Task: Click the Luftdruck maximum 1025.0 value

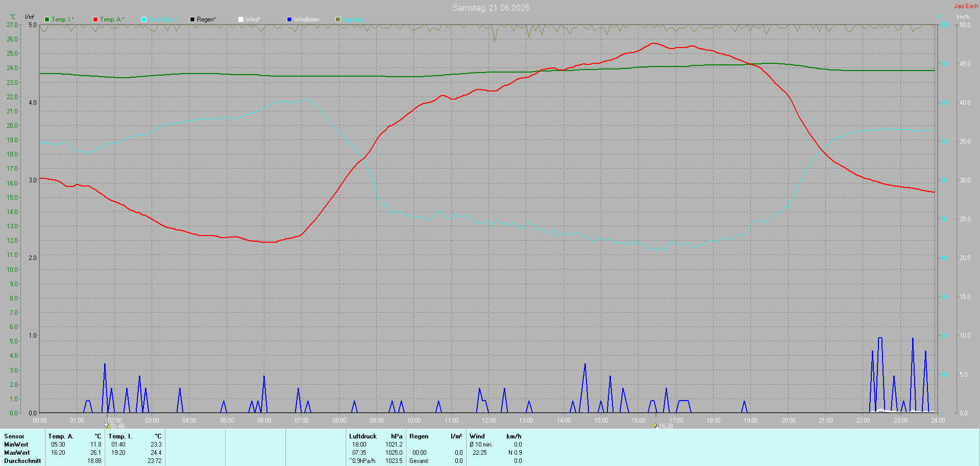Action: click(394, 453)
